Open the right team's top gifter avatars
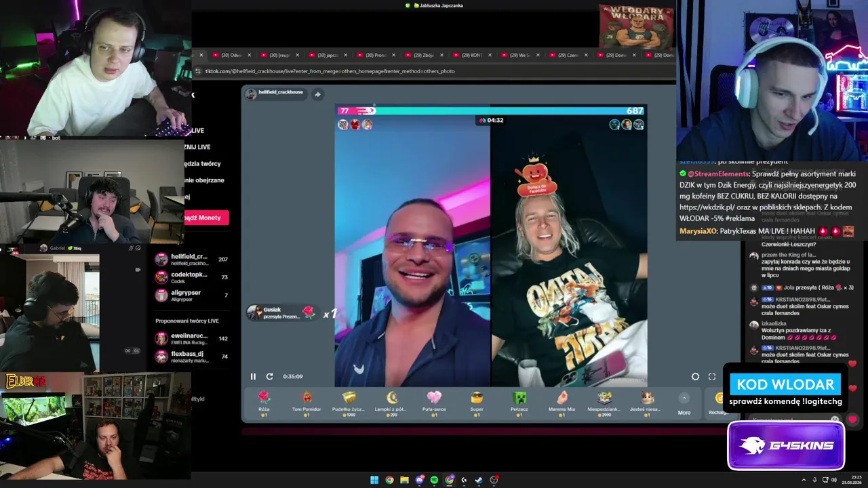The height and width of the screenshot is (488, 868). click(627, 124)
